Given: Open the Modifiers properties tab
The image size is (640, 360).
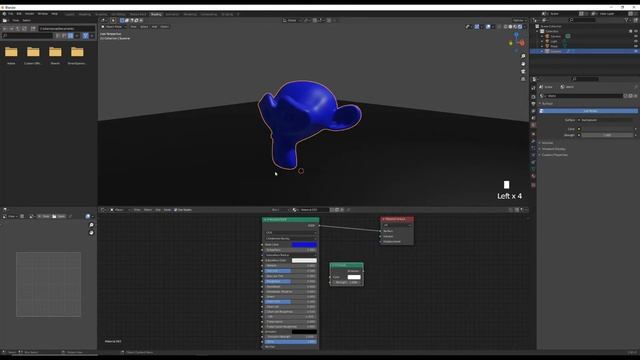Looking at the screenshot, I should pos(533,141).
